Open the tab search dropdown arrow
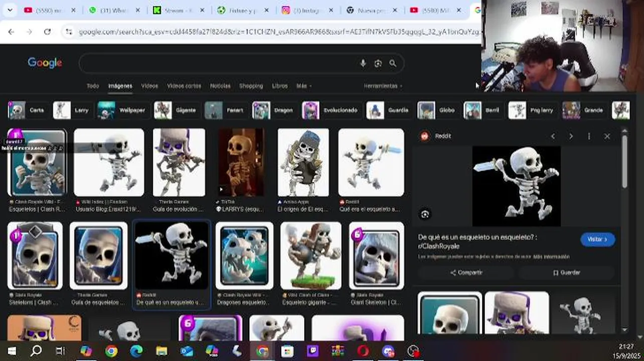Image resolution: width=644 pixels, height=361 pixels. 11,10
